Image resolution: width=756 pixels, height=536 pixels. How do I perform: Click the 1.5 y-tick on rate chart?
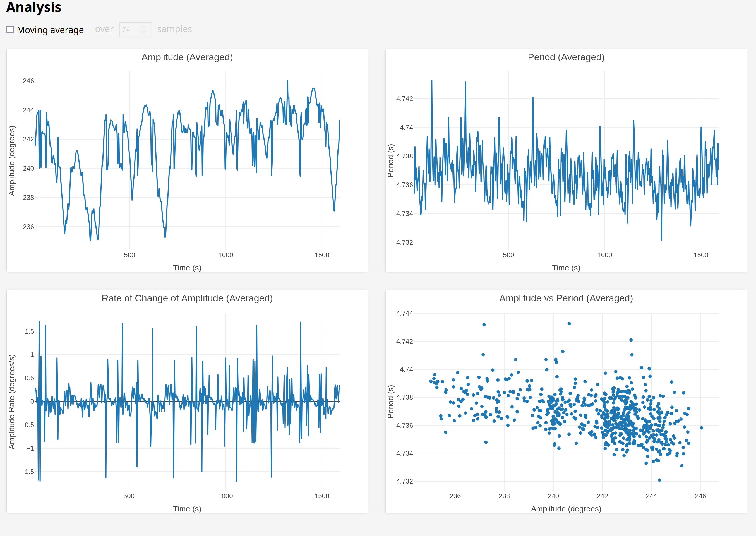pos(29,331)
